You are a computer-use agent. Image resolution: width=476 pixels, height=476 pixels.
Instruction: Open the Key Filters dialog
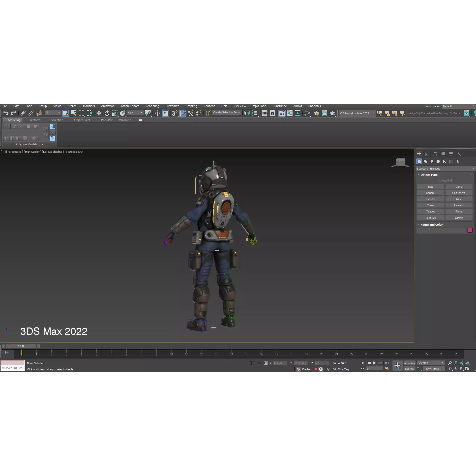click(434, 369)
